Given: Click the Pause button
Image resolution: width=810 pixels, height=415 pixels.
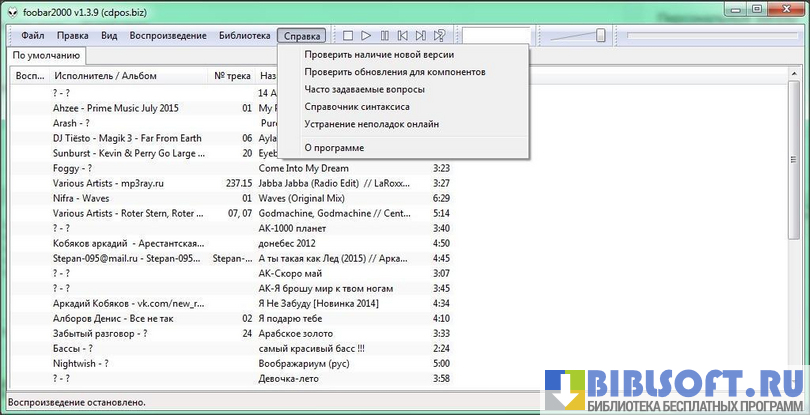Looking at the screenshot, I should click(x=384, y=36).
